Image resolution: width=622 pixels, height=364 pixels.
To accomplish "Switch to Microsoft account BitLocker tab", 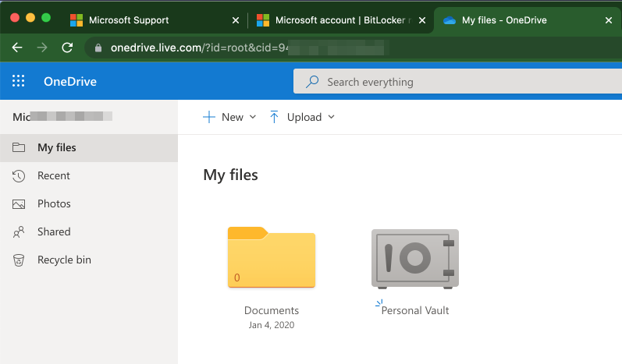I will 340,20.
